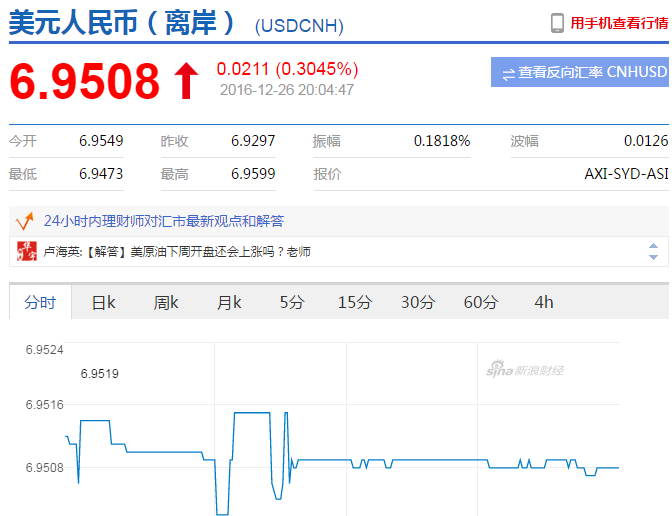Click the orange trend arrow icon
Image resolution: width=672 pixels, height=516 pixels.
(x=24, y=221)
